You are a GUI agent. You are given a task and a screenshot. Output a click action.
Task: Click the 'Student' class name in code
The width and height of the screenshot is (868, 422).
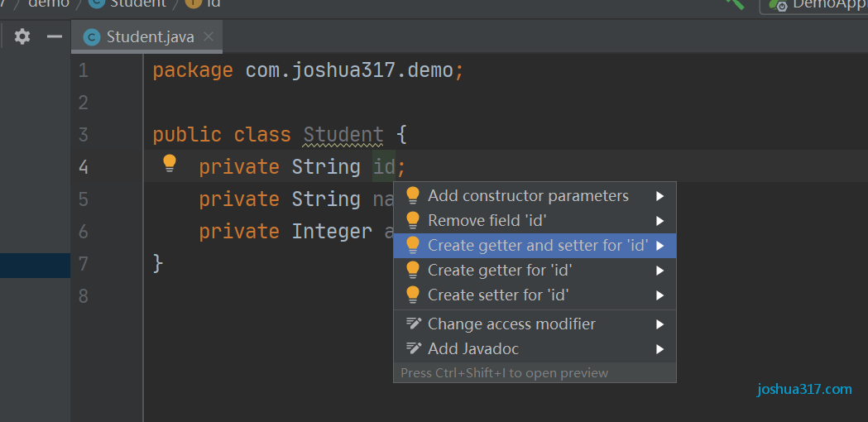click(x=343, y=135)
